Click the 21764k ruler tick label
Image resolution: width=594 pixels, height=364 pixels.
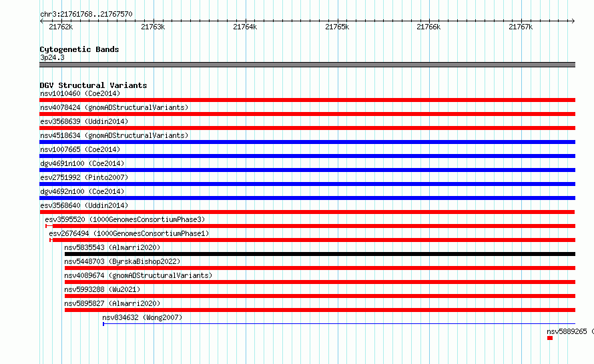click(245, 27)
